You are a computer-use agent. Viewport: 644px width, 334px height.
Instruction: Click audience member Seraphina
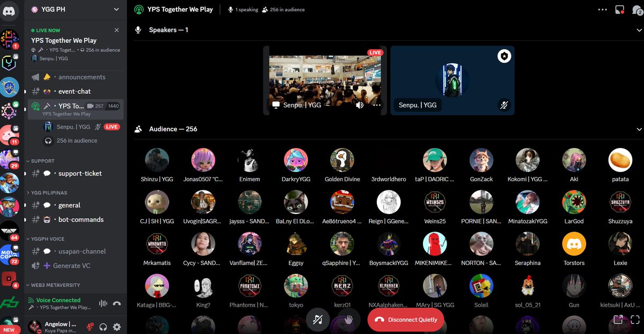click(528, 244)
